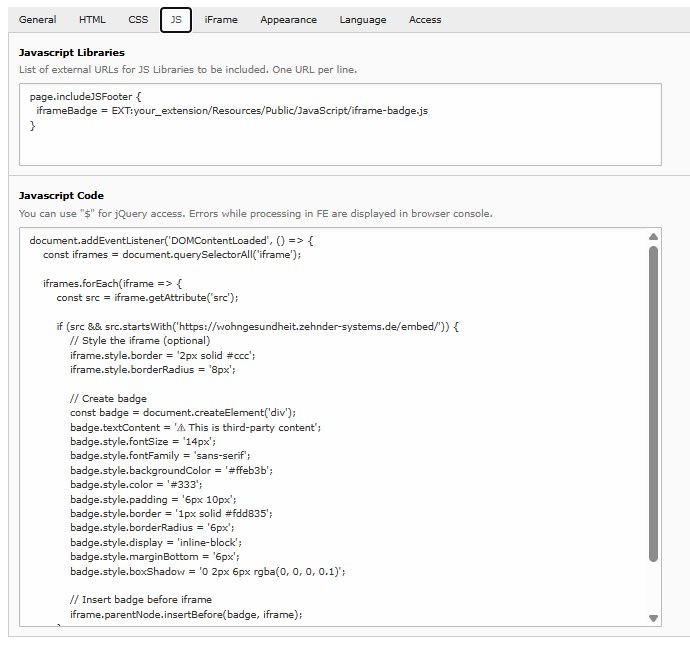
Task: Click the scroll up arrow in code editor
Action: (654, 237)
